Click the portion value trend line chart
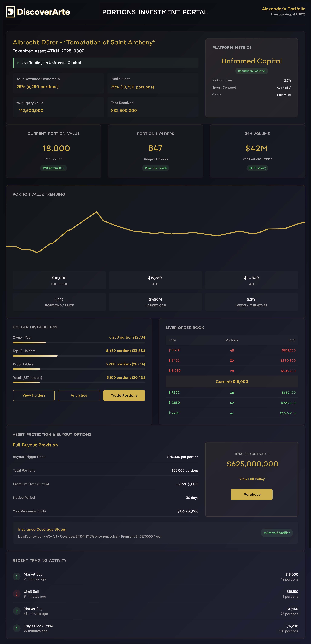The height and width of the screenshot is (644, 311). 155,232
